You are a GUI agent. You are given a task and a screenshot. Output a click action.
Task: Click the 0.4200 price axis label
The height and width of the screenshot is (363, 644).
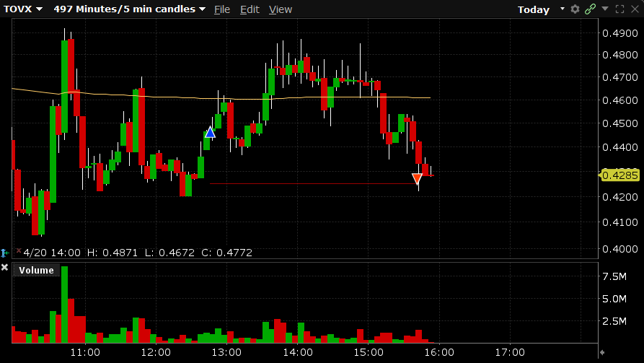tap(619, 197)
